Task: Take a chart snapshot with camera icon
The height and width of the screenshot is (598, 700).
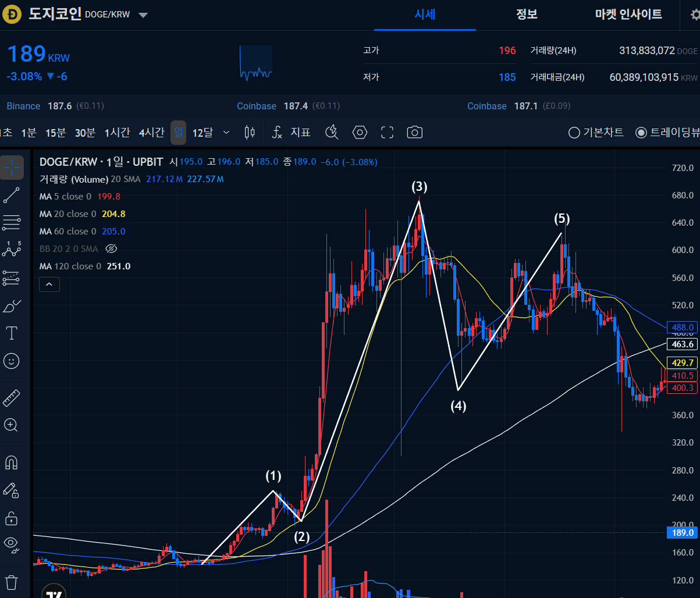Action: point(414,133)
